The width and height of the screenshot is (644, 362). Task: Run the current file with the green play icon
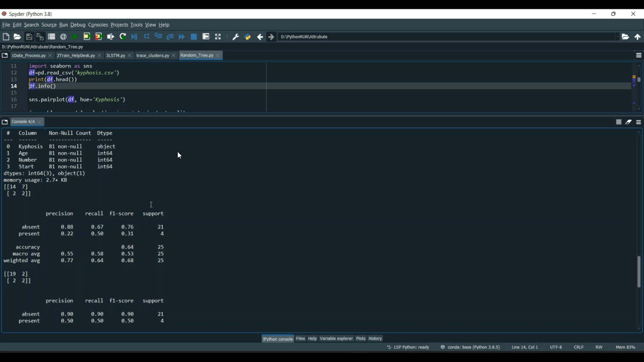(x=75, y=37)
